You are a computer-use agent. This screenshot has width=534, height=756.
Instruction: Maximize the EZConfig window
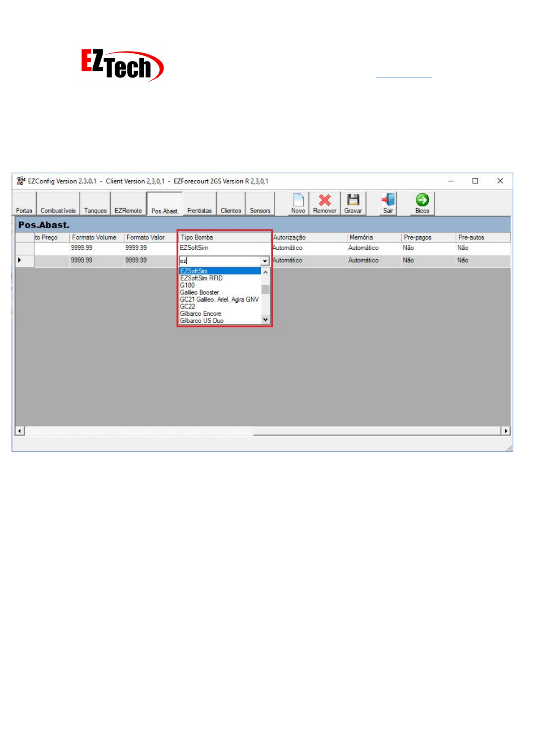pos(475,181)
